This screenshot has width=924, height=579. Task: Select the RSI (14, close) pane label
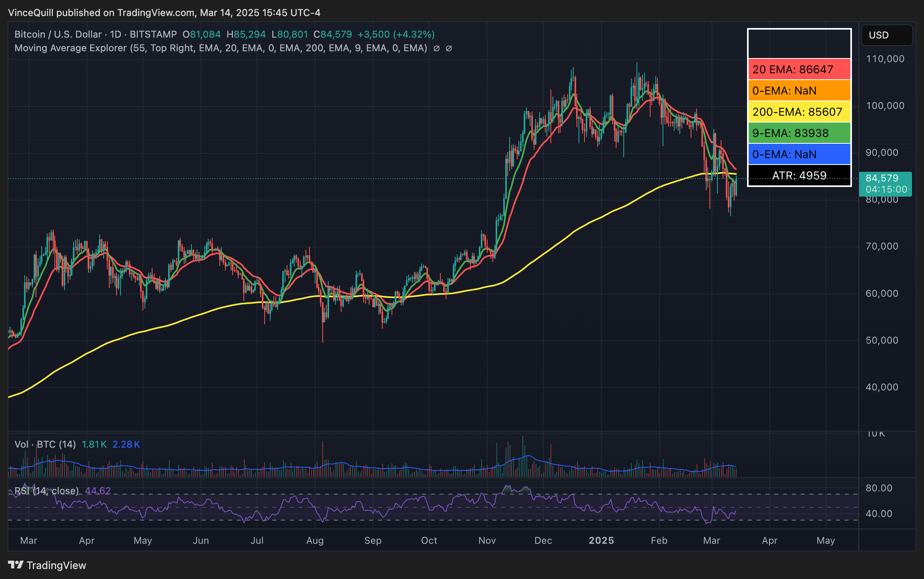(x=47, y=490)
